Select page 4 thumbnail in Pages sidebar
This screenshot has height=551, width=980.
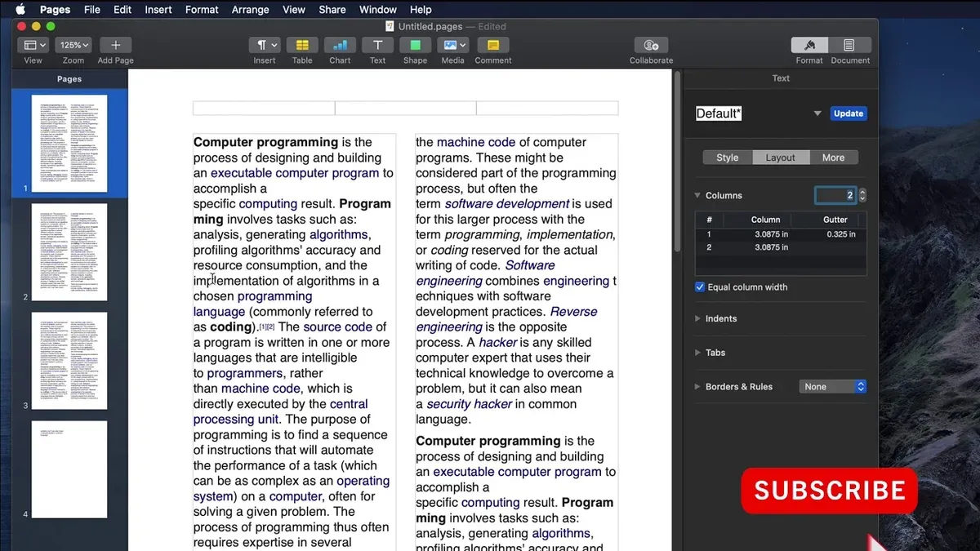point(69,469)
